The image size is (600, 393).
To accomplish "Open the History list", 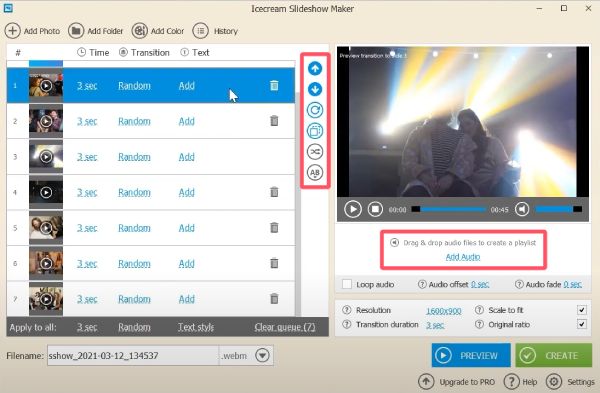I will click(x=215, y=31).
